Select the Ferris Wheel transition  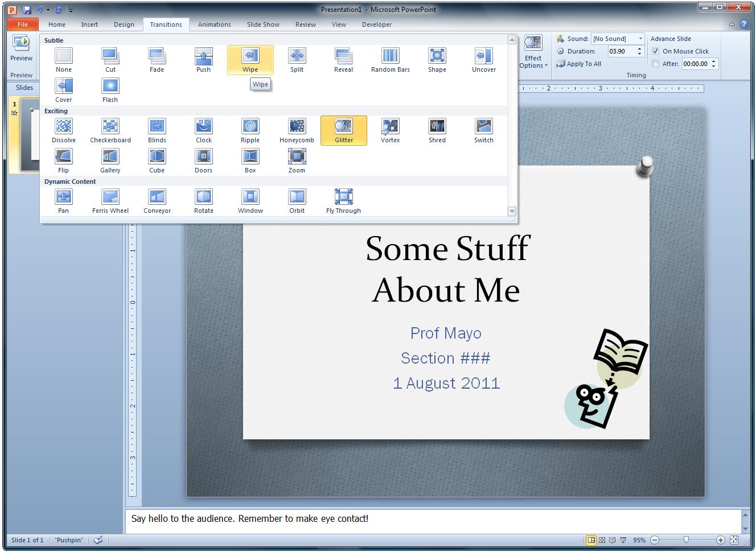109,200
